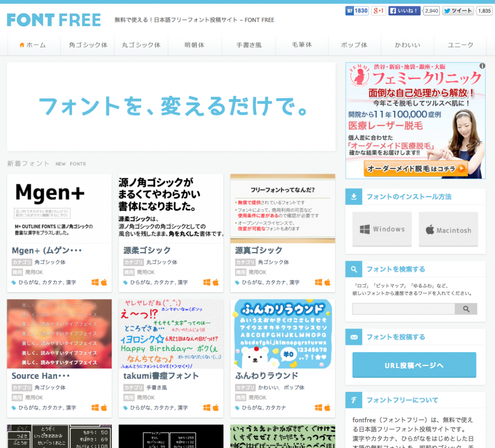Click the Apple icon on the Source Han card

(104, 407)
